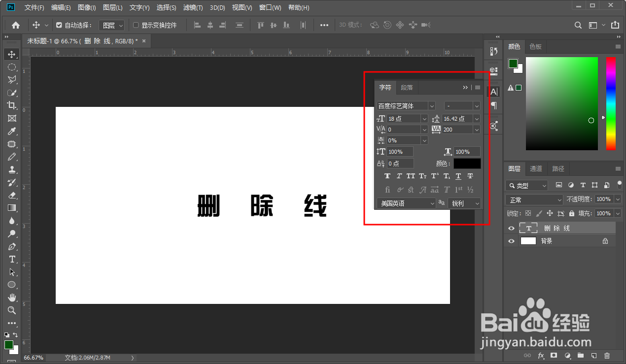
Task: Hide the 背景 layer with eye icon
Action: (511, 241)
